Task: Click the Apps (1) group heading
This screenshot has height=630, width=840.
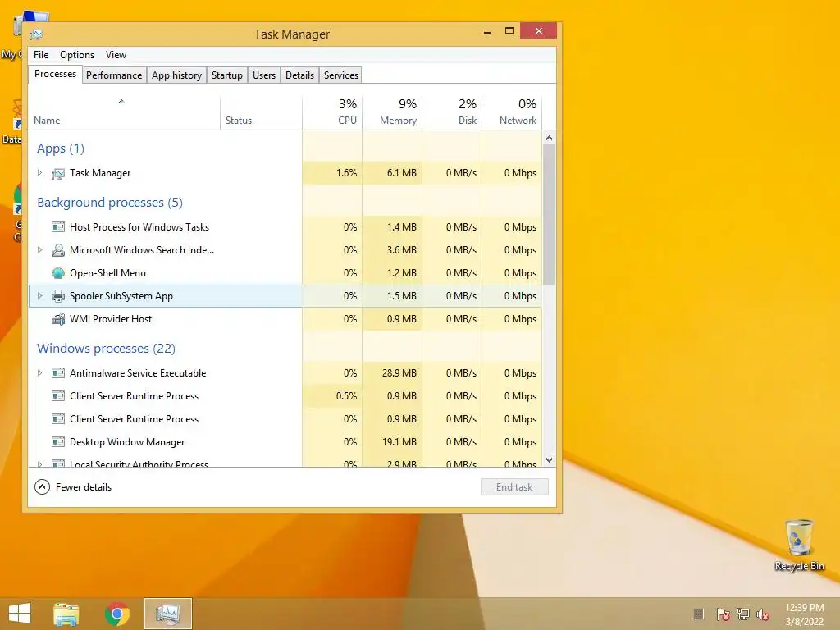Action: [61, 148]
